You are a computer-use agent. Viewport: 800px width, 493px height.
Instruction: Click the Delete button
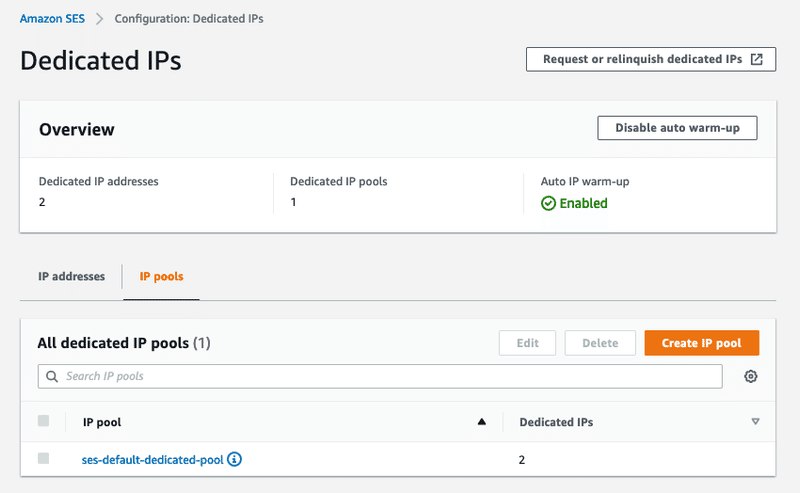[x=600, y=343]
